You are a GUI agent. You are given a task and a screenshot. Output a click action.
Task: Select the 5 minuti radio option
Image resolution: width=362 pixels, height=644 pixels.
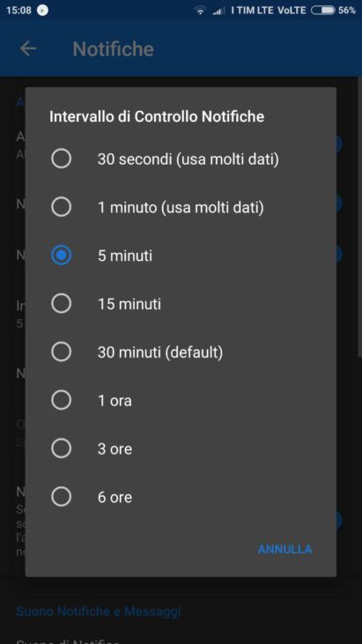61,255
